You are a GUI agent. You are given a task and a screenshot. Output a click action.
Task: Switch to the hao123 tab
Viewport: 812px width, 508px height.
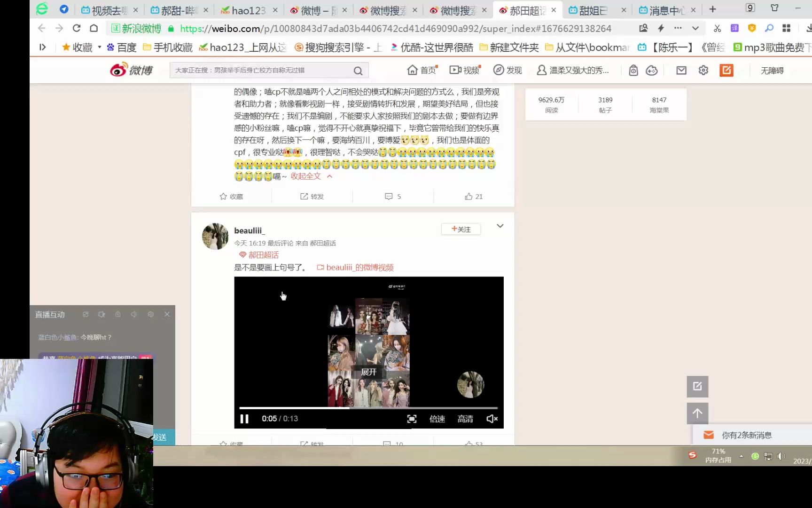click(x=249, y=10)
